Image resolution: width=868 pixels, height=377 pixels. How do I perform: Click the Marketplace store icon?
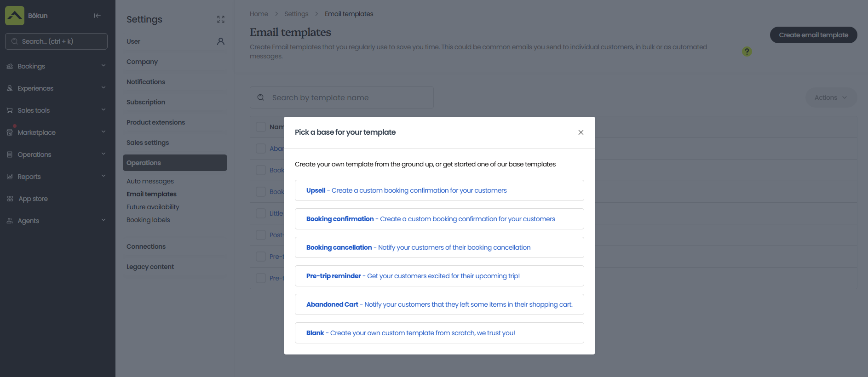click(x=10, y=132)
